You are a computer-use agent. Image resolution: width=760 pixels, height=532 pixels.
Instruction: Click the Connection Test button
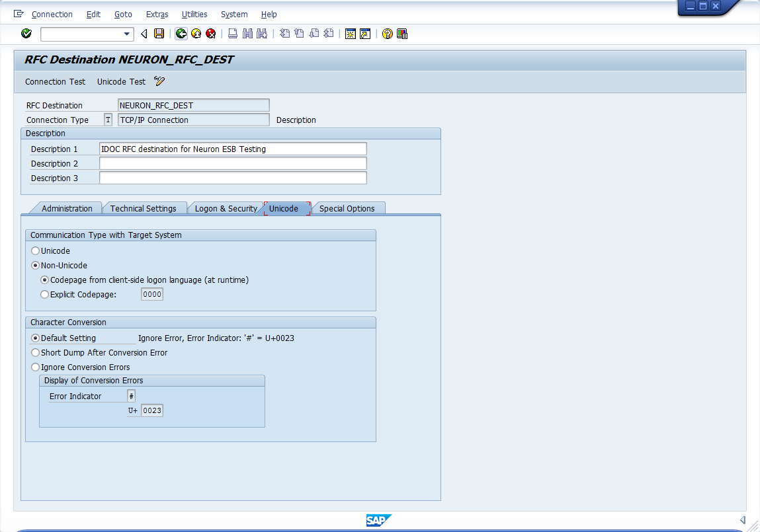tap(56, 82)
